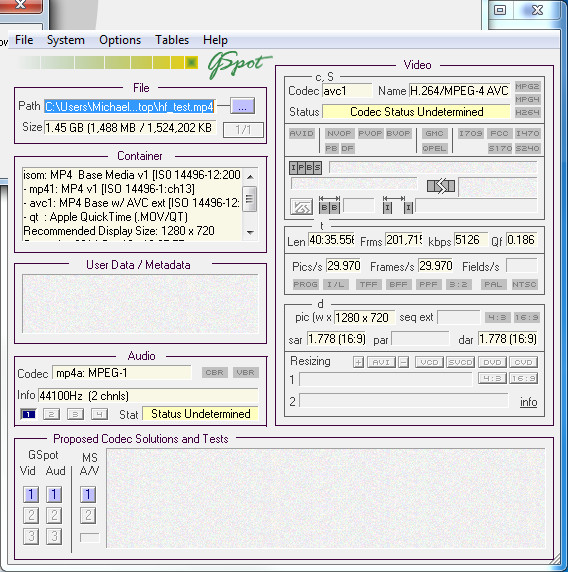The image size is (568, 572).
Task: Click Container list scroll up arrow
Action: (250, 177)
